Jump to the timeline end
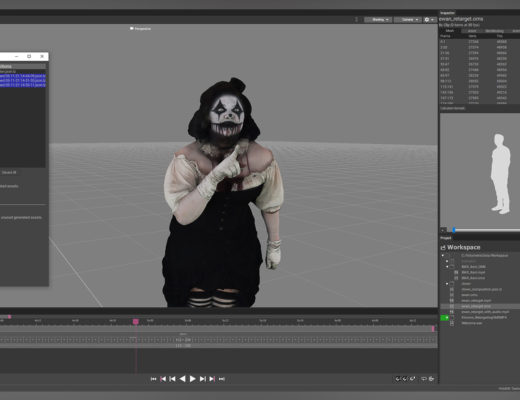The height and width of the screenshot is (400, 520). tap(222, 379)
